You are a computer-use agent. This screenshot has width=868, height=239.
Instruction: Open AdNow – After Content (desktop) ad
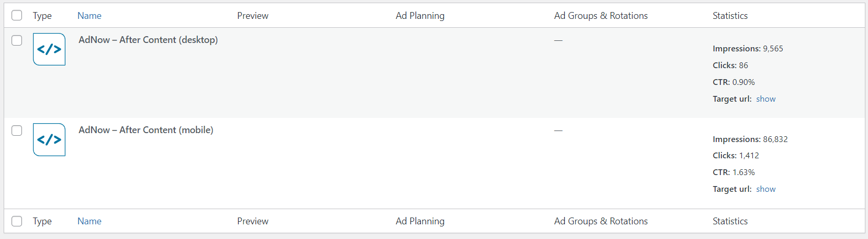tap(148, 40)
